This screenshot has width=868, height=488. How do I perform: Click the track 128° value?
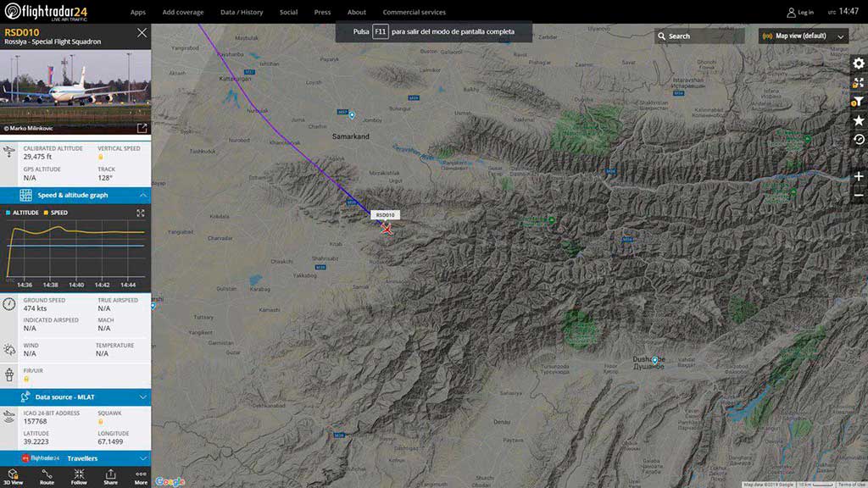(x=105, y=178)
